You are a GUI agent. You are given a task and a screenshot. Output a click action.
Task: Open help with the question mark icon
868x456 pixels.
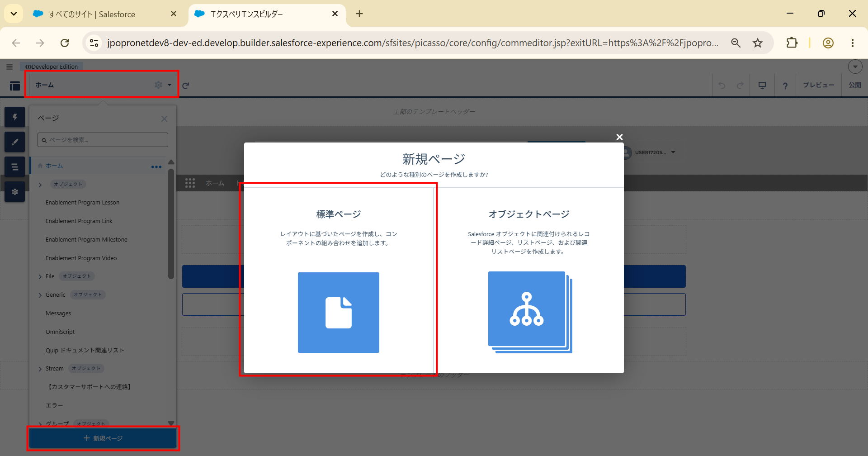(785, 85)
